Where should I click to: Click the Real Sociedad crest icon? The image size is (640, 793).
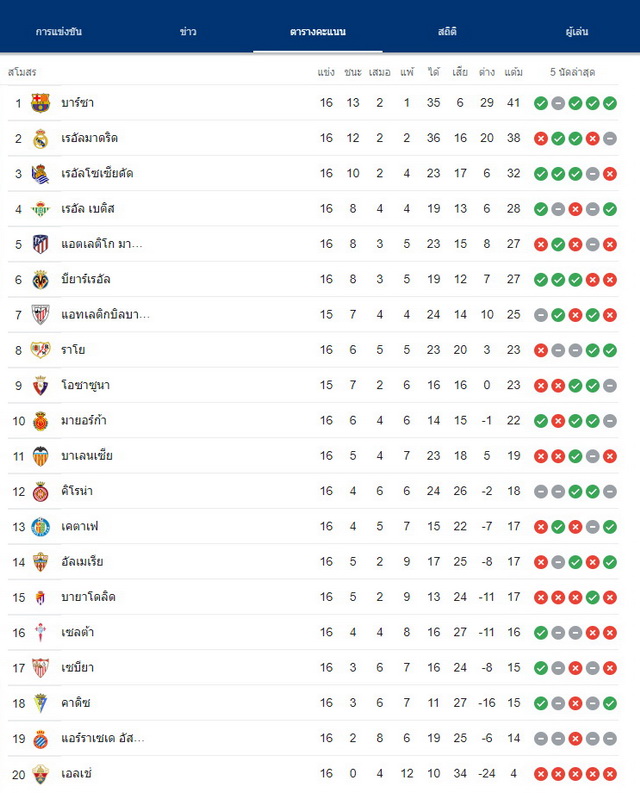[x=40, y=174]
